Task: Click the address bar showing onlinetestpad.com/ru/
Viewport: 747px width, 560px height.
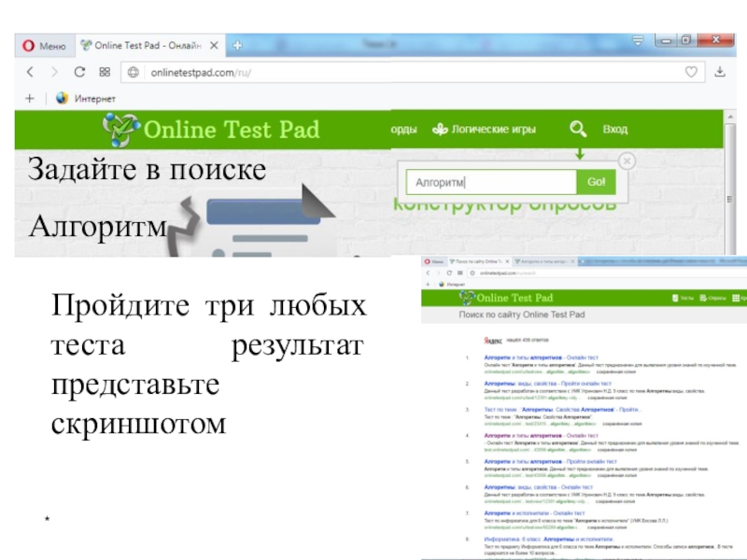Action: point(413,73)
